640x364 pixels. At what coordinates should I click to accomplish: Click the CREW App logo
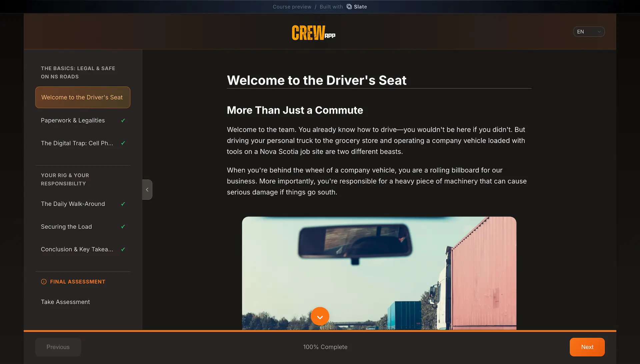pos(313,33)
